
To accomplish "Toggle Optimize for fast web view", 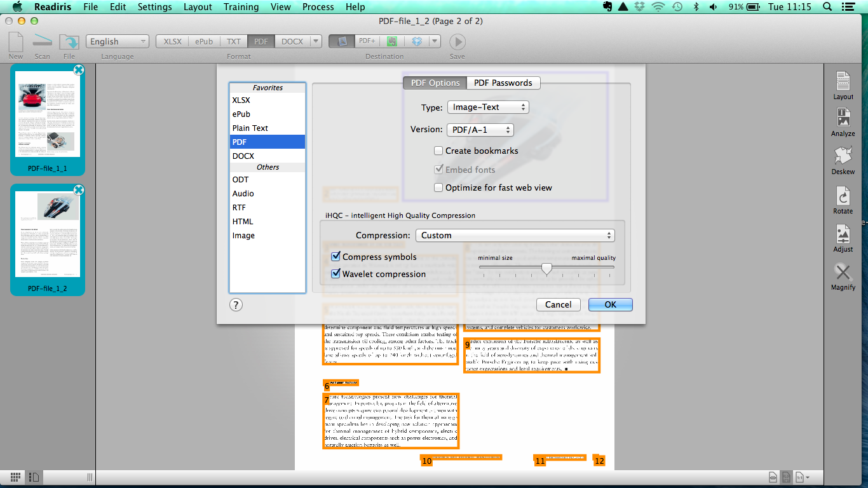I will pos(438,188).
